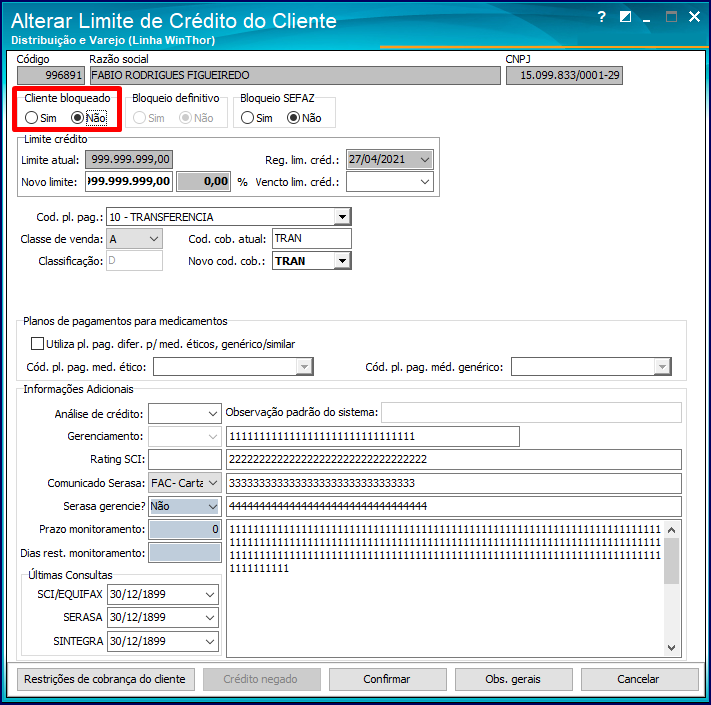The height and width of the screenshot is (705, 711).
Task: Click the Observação padrão do sistema field
Action: click(x=531, y=413)
